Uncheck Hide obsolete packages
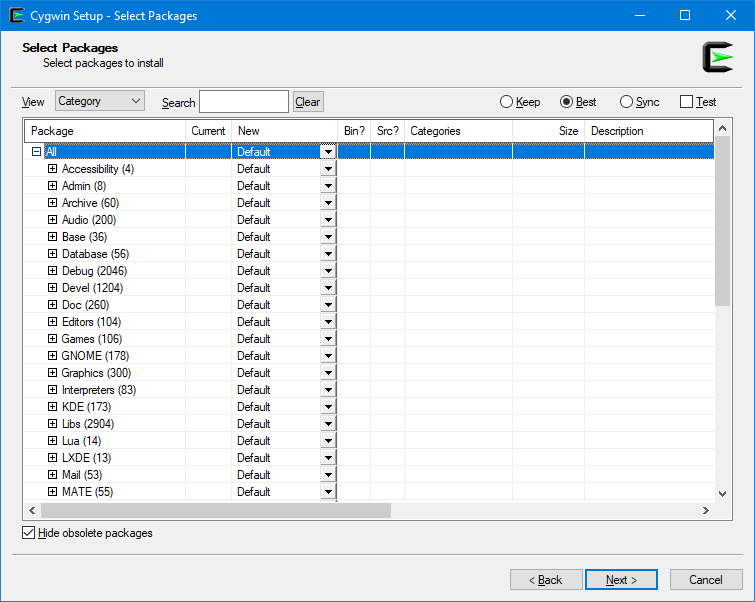Image resolution: width=755 pixels, height=602 pixels. tap(28, 533)
